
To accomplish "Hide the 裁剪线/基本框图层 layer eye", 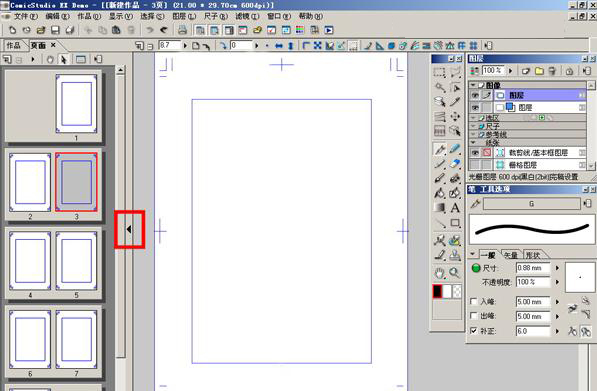I will point(475,153).
